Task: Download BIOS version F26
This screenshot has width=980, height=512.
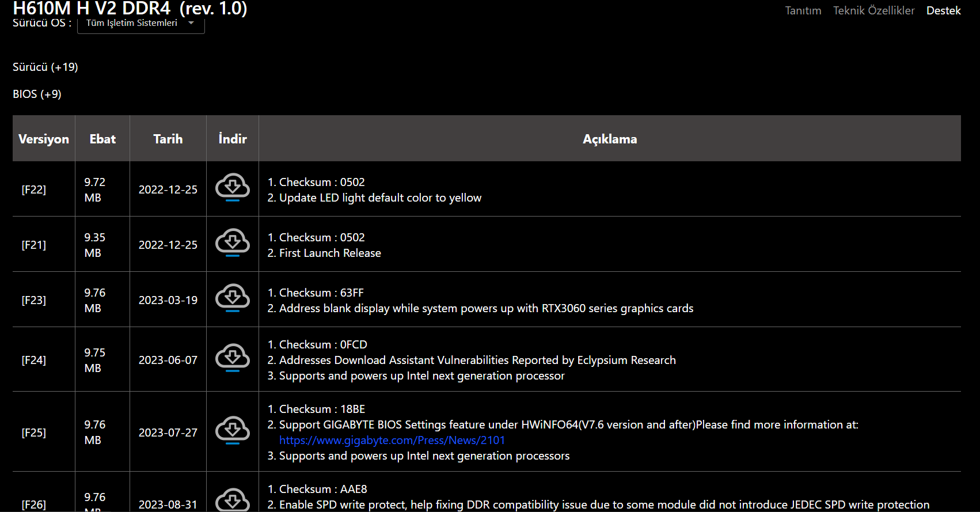Action: coord(232,500)
